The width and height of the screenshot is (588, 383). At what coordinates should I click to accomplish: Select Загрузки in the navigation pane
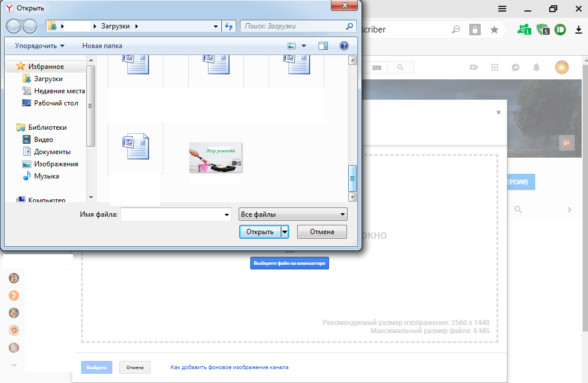48,79
